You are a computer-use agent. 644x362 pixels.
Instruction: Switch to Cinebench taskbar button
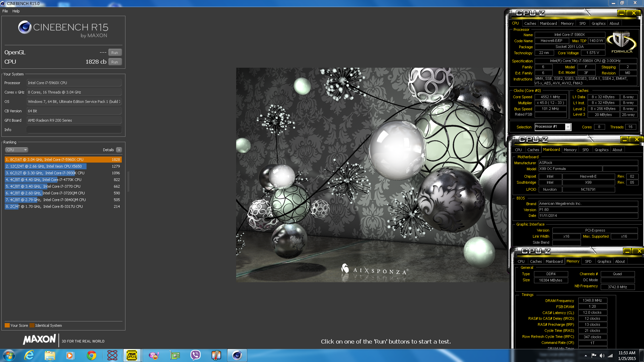237,355
